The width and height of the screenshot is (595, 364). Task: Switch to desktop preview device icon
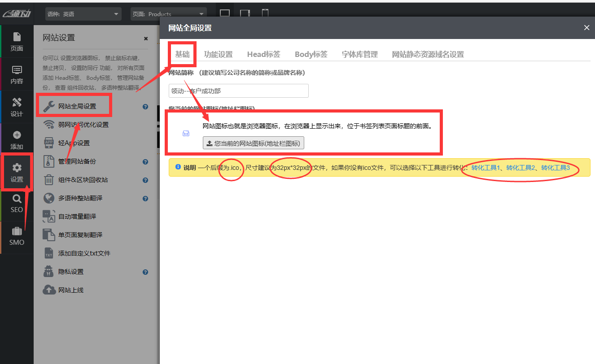click(x=225, y=14)
